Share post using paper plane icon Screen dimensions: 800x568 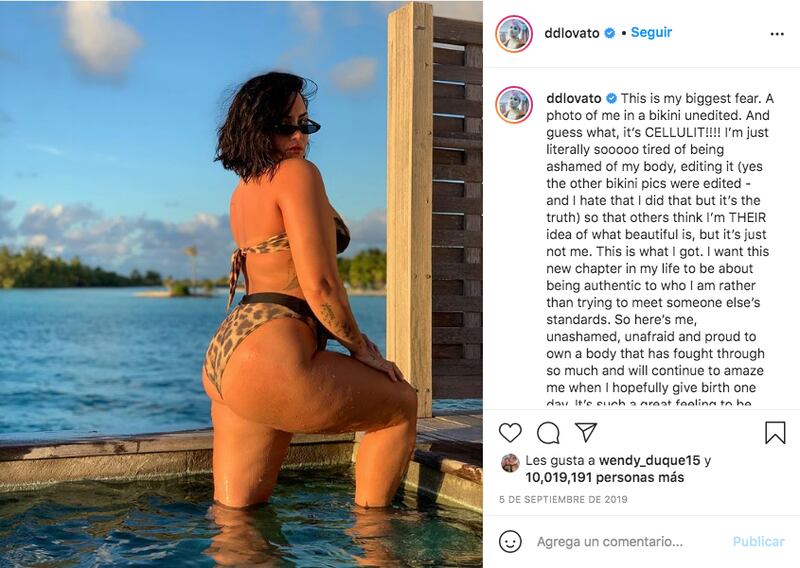586,432
